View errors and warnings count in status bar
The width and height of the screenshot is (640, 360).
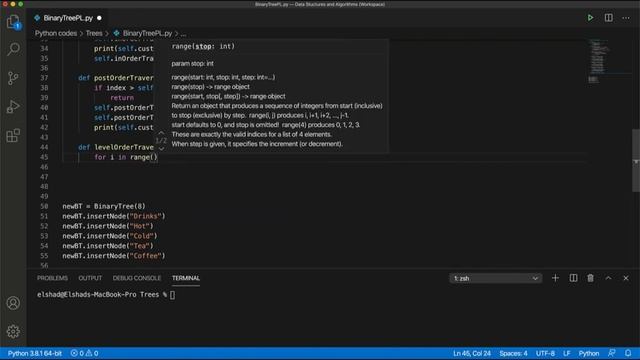pyautogui.click(x=84, y=353)
